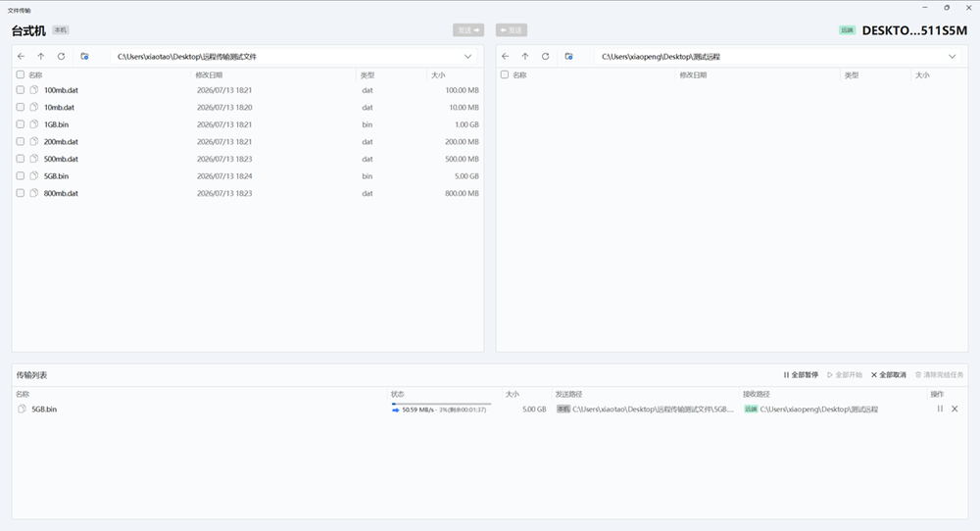Create new folder in remote pane

(568, 56)
